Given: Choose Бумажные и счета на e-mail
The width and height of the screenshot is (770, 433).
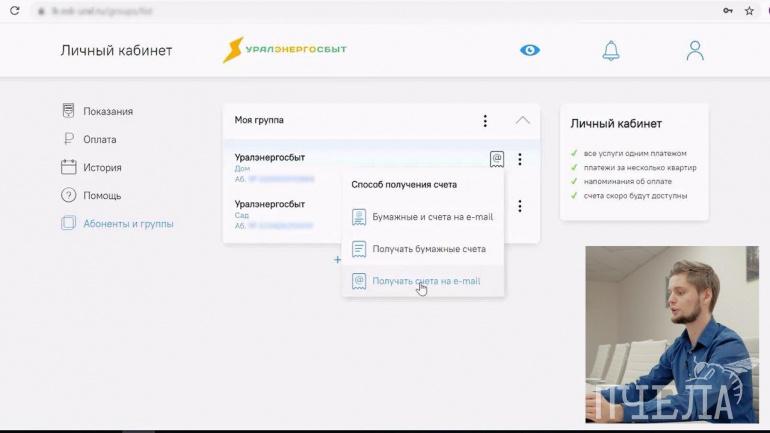Looking at the screenshot, I should point(432,217).
